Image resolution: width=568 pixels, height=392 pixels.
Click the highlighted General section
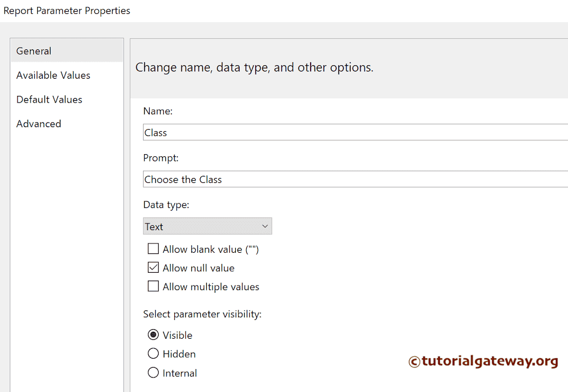[x=33, y=50]
